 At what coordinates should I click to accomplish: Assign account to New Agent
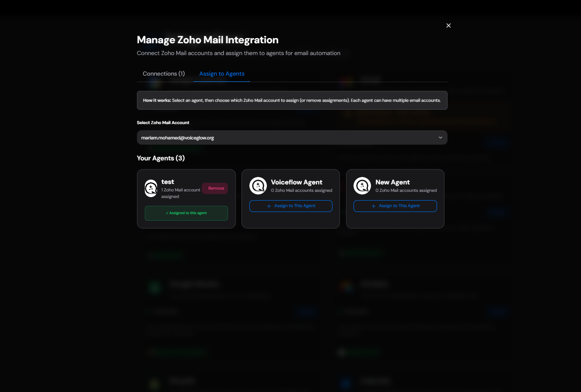tap(395, 206)
